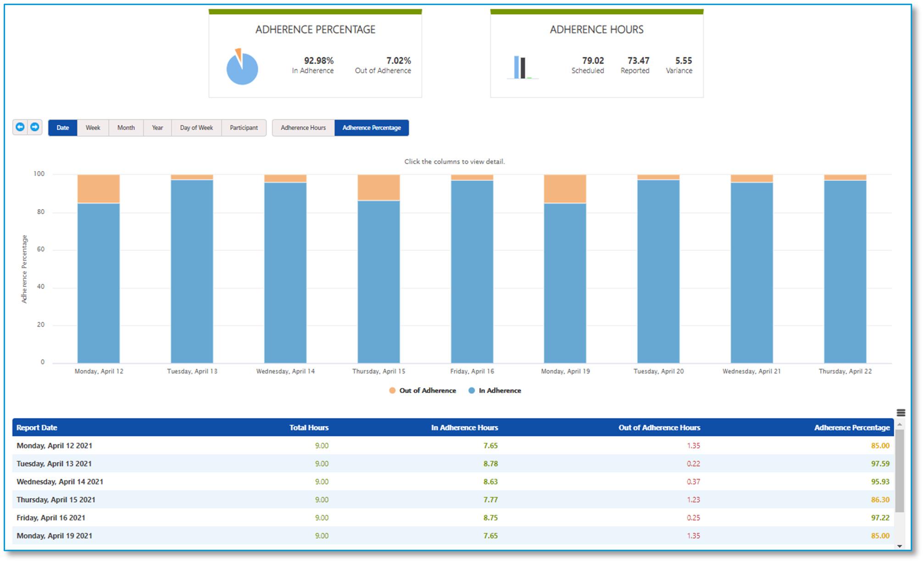Click the Tuesday, April 13 blue column
Viewport: 924px width, 563px height.
click(x=192, y=271)
